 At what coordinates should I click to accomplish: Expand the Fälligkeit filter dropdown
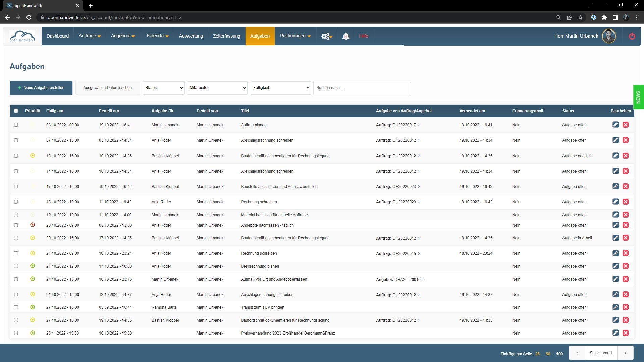281,88
